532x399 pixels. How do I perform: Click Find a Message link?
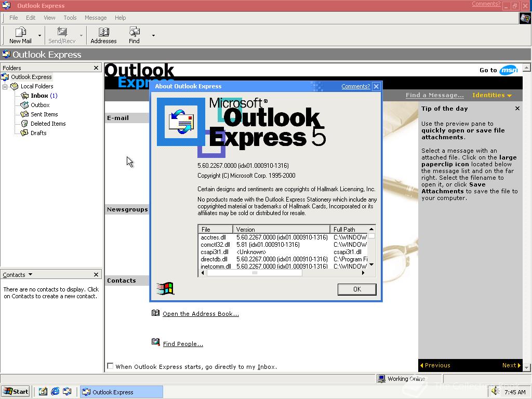tap(435, 96)
